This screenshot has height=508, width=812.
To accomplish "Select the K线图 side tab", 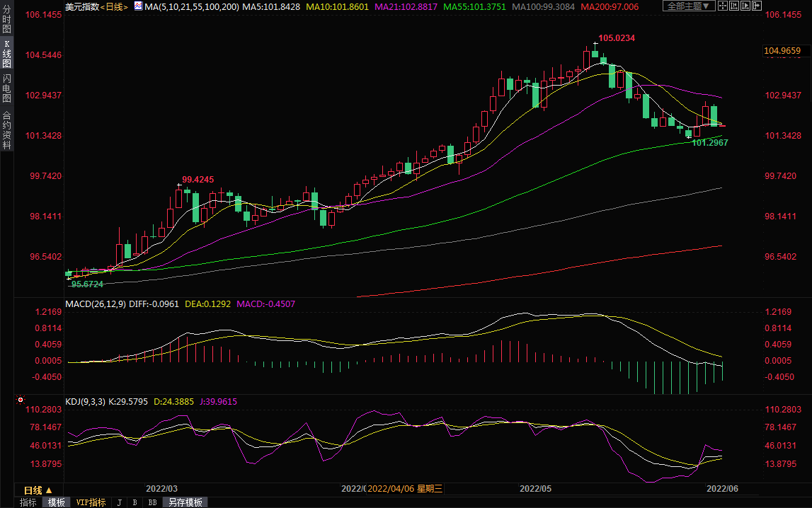I will [x=6, y=54].
